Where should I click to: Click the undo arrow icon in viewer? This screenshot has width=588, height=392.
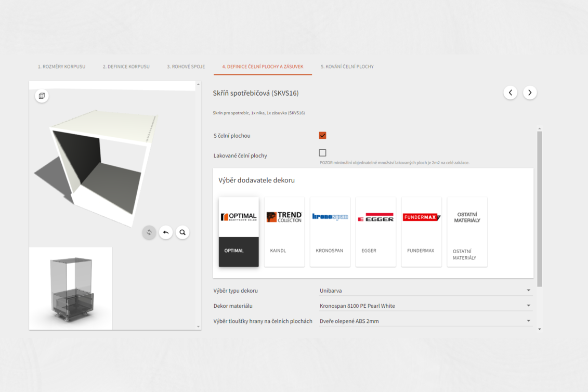(166, 232)
